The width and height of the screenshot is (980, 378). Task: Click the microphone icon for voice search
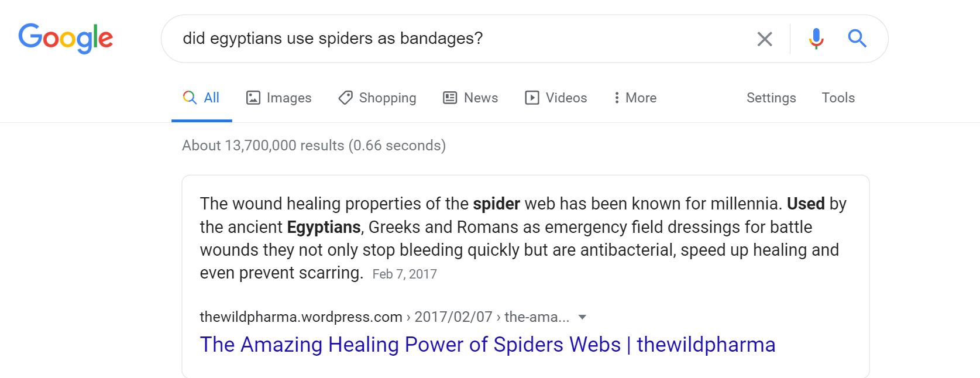point(816,39)
